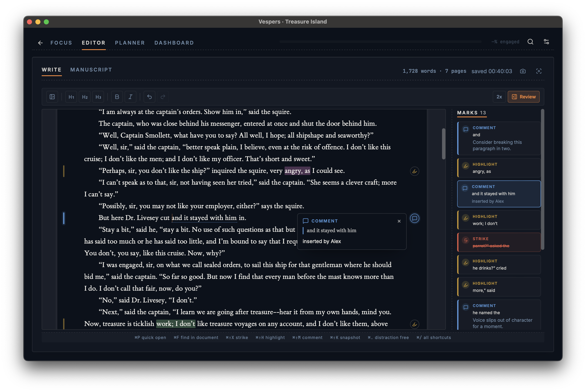Open comment mark 'Consider breaking this paragraph'
Viewport: 586px width, 392px height.
[499, 138]
